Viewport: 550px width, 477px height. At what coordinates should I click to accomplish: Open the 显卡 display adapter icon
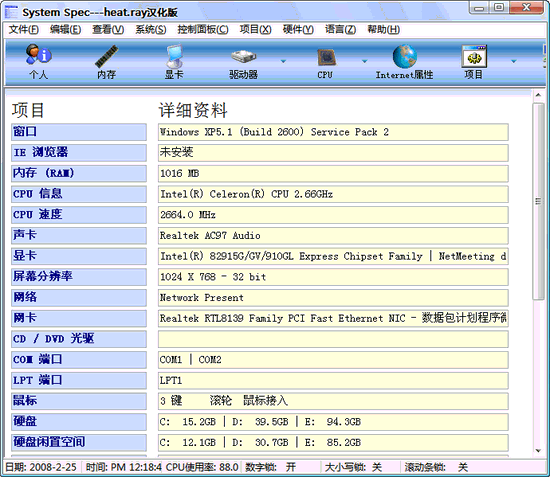[174, 61]
